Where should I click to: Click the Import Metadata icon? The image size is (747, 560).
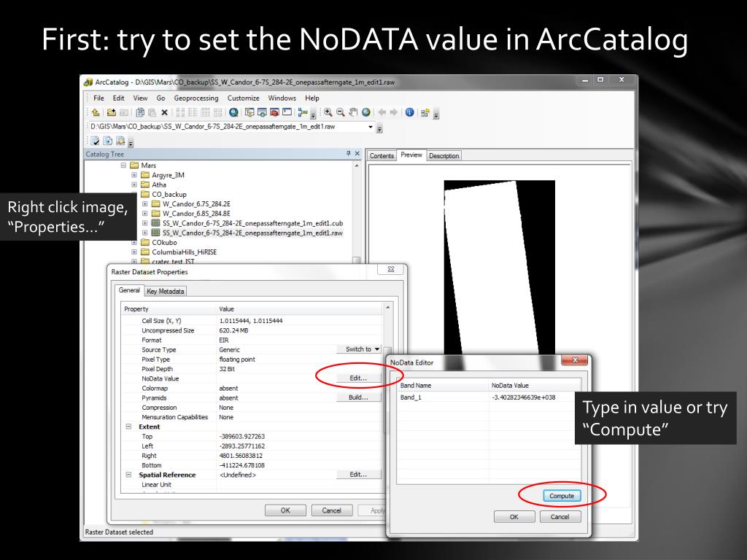tap(108, 141)
